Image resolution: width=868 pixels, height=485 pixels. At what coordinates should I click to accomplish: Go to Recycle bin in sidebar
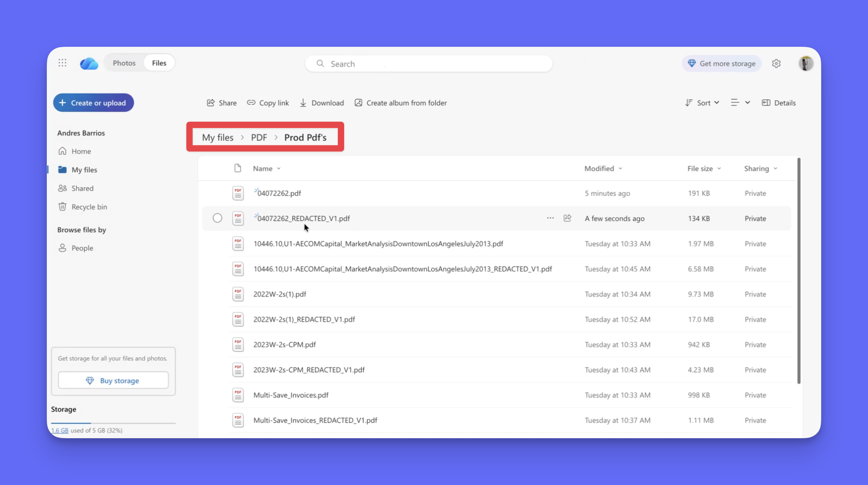89,207
